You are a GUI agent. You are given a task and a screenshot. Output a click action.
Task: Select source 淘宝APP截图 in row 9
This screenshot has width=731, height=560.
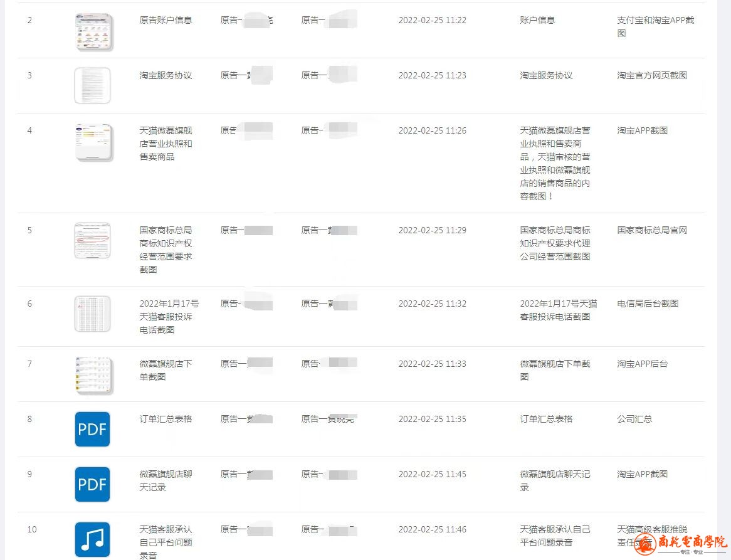tap(642, 474)
